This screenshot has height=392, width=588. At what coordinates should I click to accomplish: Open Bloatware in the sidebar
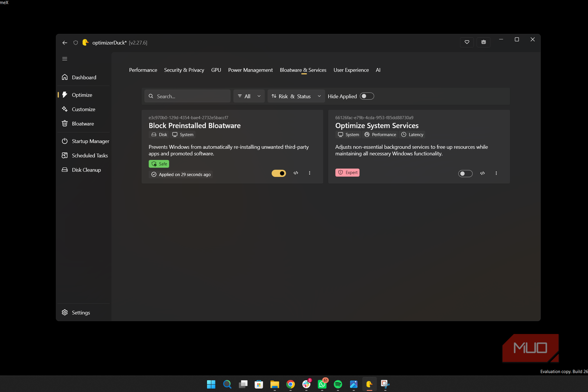pos(84,124)
